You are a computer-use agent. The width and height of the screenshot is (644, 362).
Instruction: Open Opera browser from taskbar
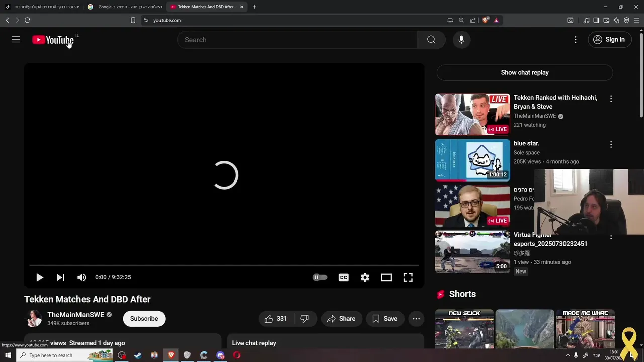coord(237,355)
